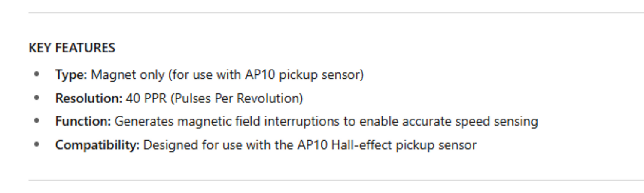The image size is (644, 193).
Task: Click '(for use with AP10 pickup sensor)' text
Action: click(266, 75)
